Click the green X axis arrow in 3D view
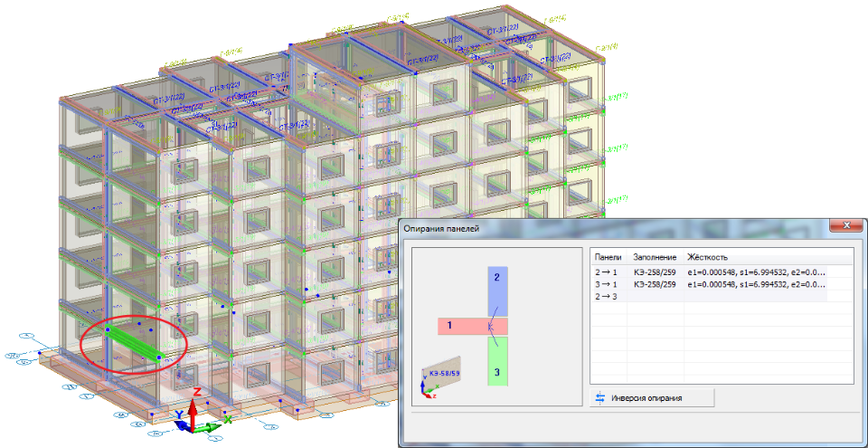This screenshot has width=868, height=448. click(x=215, y=425)
